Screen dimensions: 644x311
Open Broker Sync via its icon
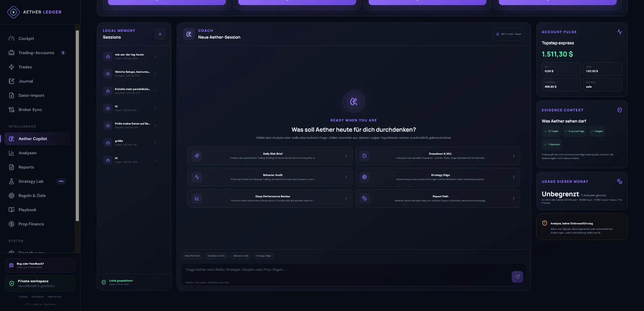[x=12, y=110]
